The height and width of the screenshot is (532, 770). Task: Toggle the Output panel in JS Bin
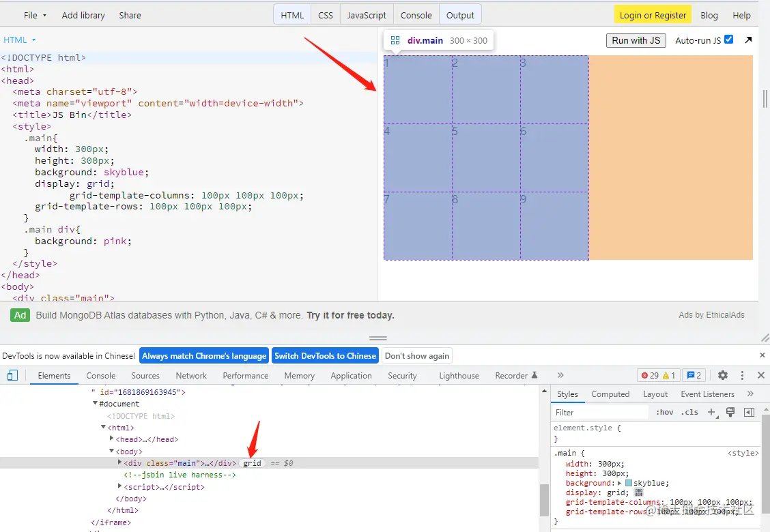[460, 15]
